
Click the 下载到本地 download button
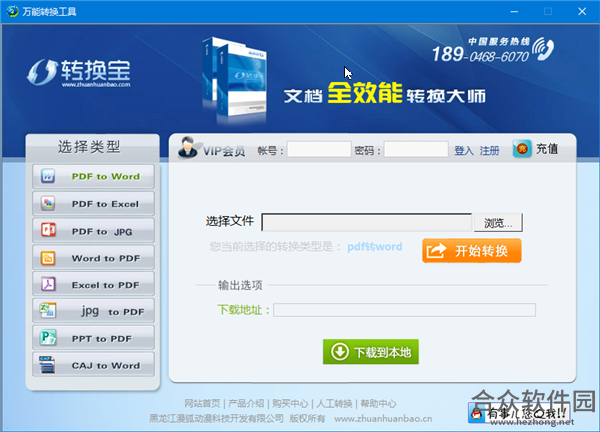(x=370, y=351)
